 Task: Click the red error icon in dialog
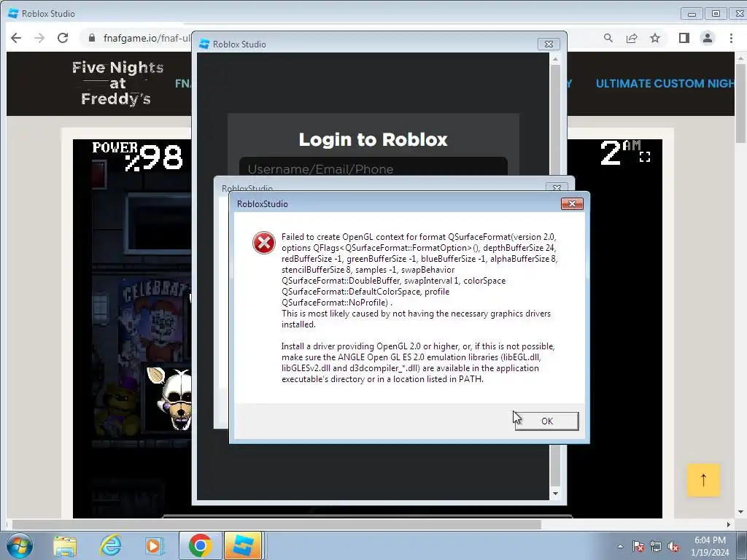[x=264, y=243]
